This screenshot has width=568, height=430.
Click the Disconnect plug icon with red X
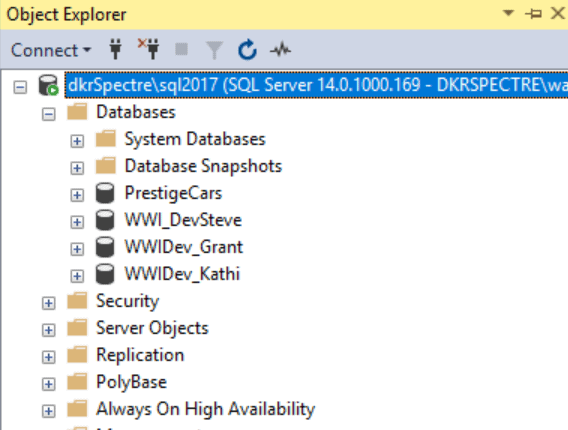pyautogui.click(x=149, y=49)
